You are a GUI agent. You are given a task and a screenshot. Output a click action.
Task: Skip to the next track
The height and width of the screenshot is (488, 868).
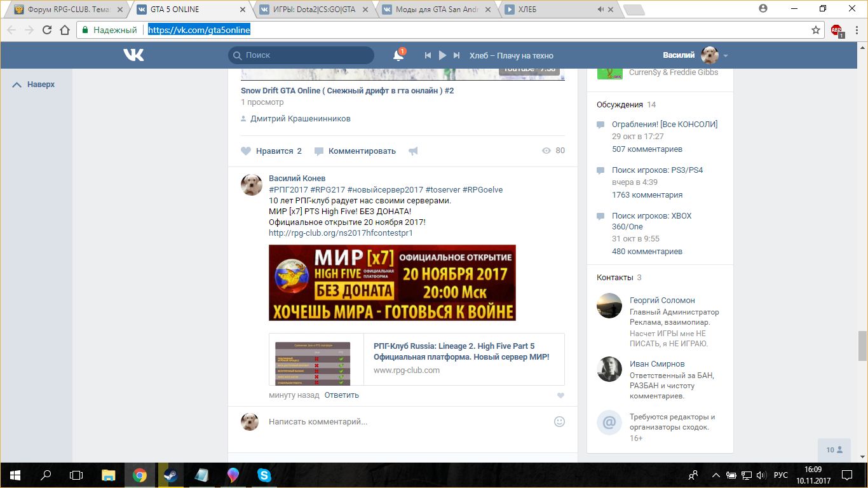457,55
